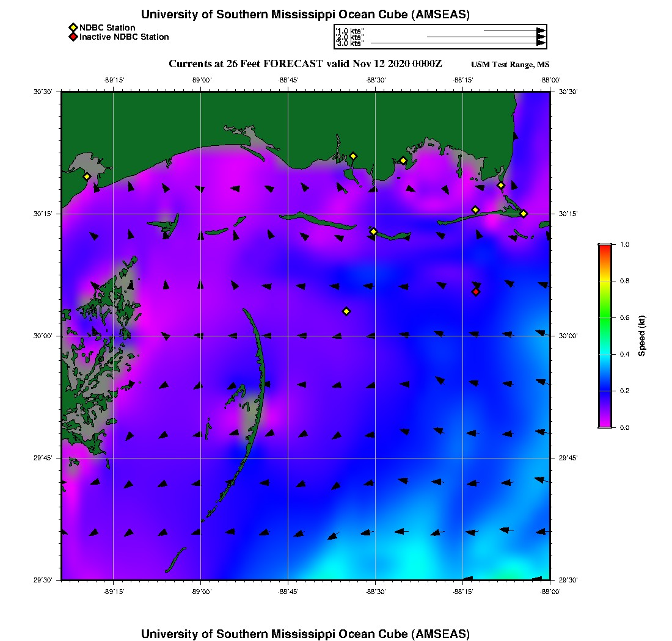
Task: Click the bottom Ocean Cube (AMSEAS) title
Action: point(305,634)
